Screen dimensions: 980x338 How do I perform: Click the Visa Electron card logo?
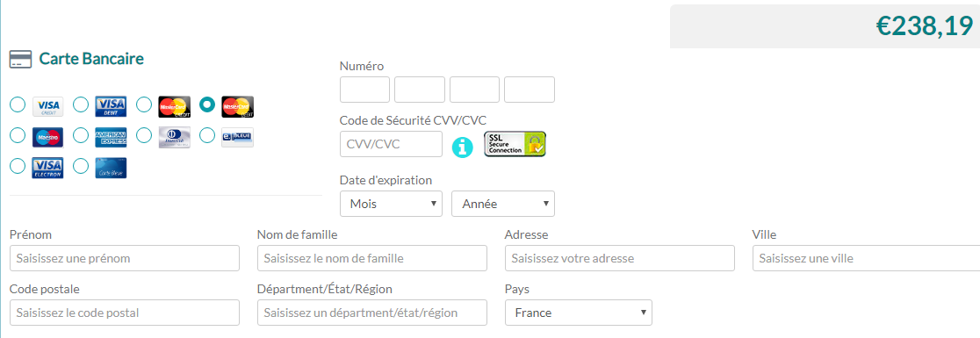[48, 168]
